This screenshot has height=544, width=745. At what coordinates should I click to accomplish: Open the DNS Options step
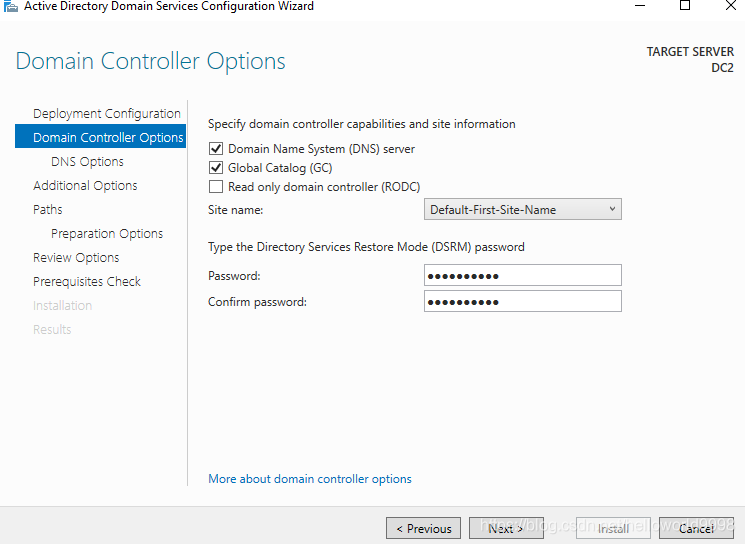[x=87, y=162]
